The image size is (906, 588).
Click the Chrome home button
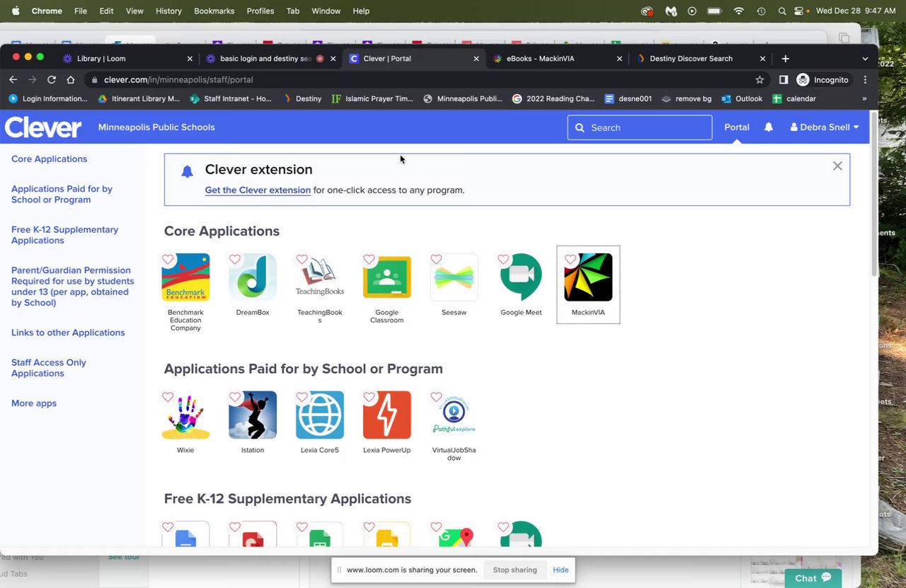(x=70, y=80)
